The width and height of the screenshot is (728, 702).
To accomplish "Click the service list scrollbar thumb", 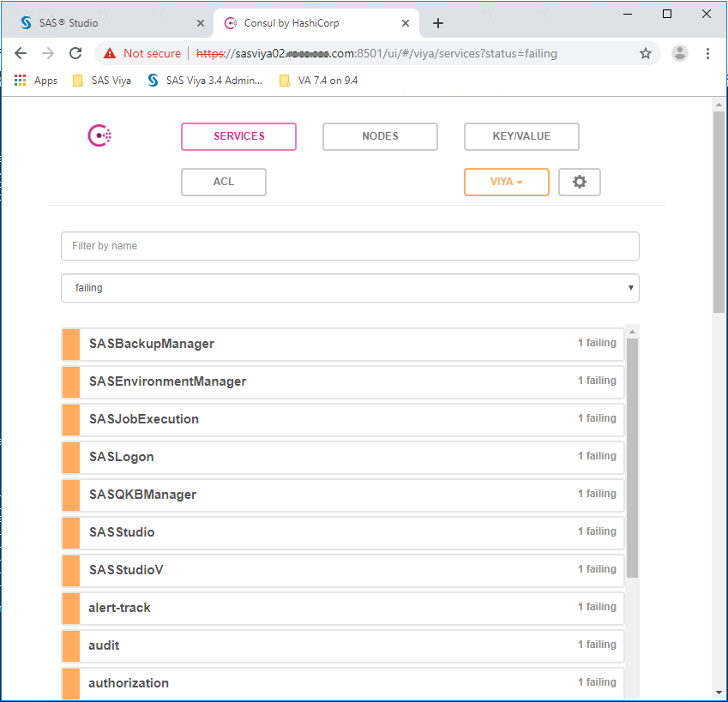I will tap(632, 458).
